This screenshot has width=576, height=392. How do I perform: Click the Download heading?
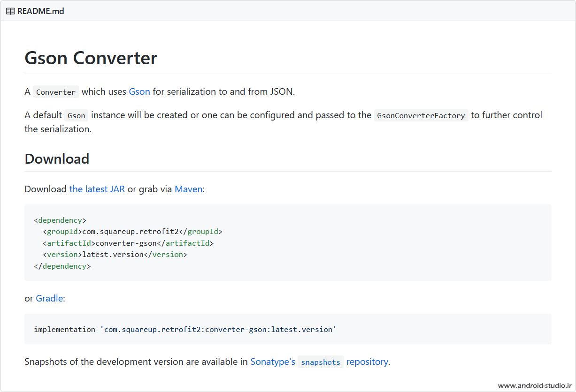click(57, 158)
